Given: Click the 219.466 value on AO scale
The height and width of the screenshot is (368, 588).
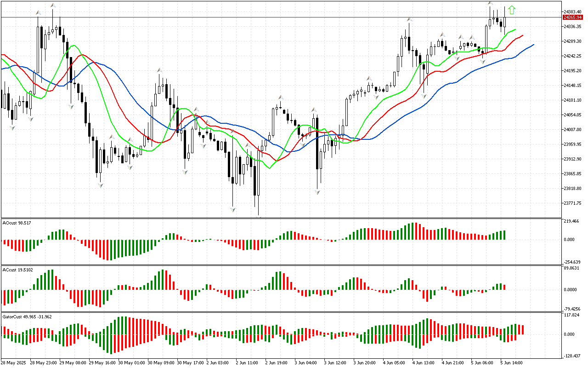Looking at the screenshot, I should [x=571, y=222].
